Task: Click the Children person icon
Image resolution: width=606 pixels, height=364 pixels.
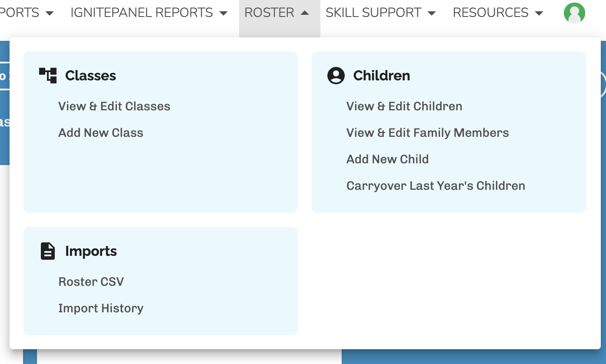Action: pos(336,76)
